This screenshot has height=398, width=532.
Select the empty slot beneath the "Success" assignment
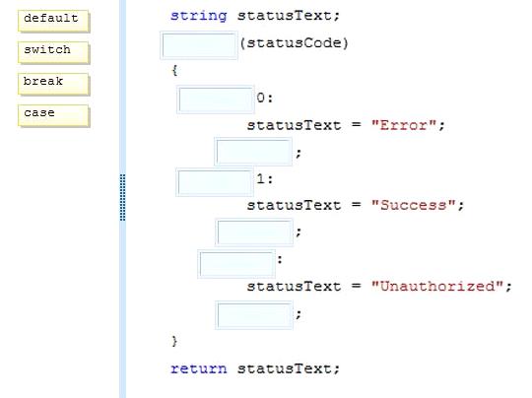(x=254, y=232)
